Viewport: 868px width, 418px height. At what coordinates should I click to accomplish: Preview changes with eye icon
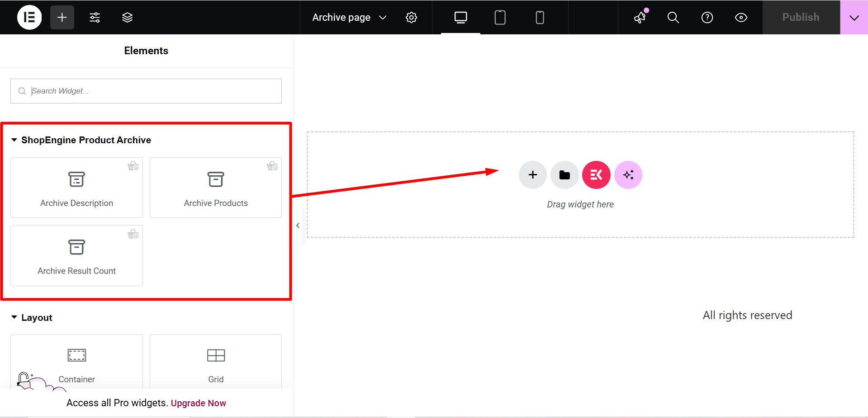pyautogui.click(x=741, y=17)
